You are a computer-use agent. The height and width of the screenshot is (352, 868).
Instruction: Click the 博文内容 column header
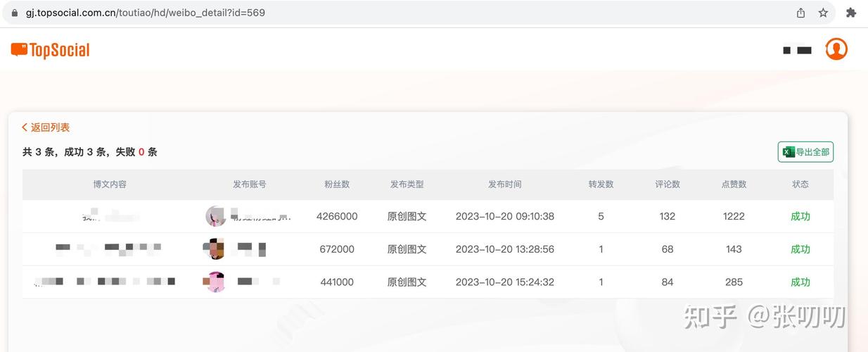coord(110,184)
